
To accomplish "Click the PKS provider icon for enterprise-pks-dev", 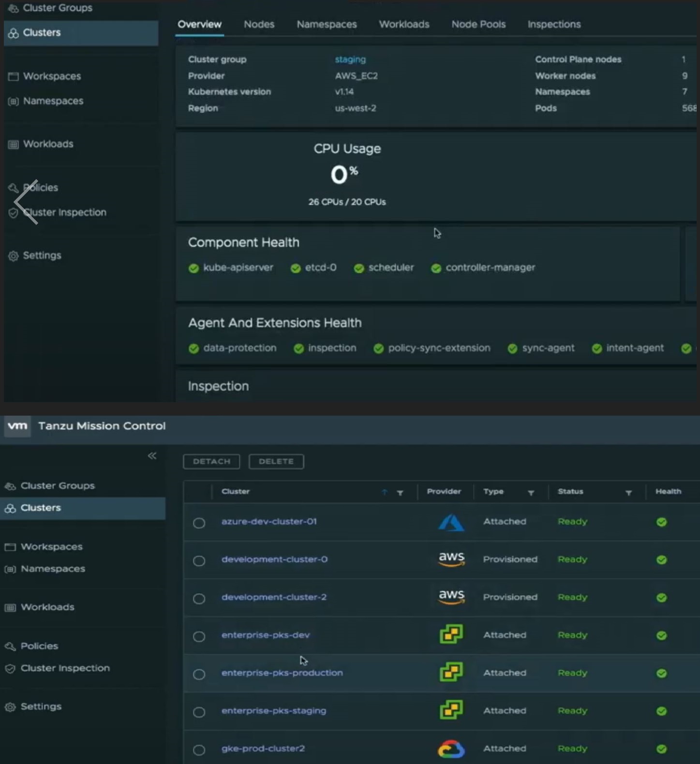I will 451,634.
